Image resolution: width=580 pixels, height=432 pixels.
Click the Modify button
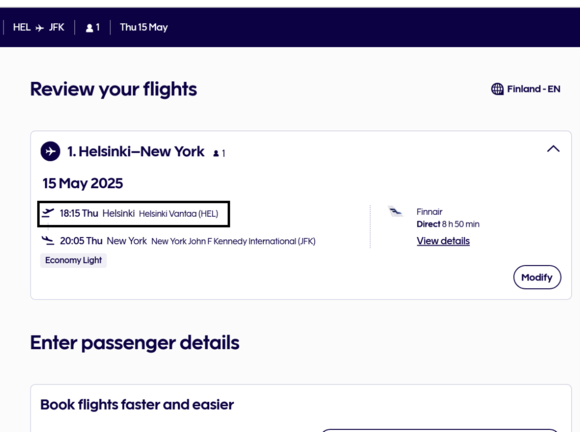537,277
